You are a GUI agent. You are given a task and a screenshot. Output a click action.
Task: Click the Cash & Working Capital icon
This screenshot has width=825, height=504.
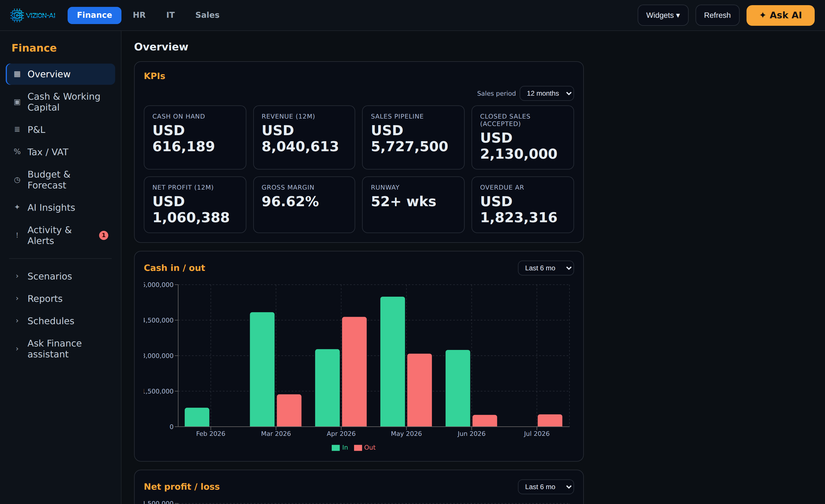tap(17, 102)
